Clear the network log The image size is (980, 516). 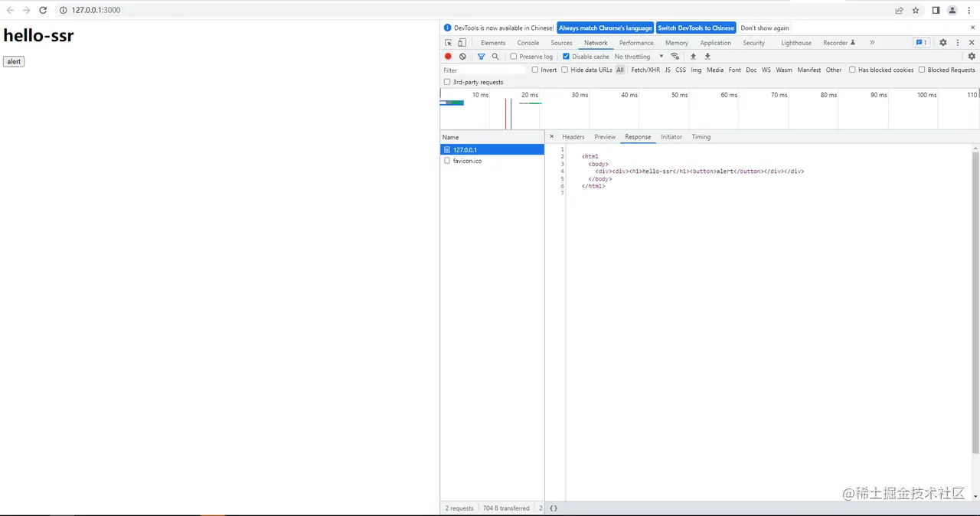point(462,57)
